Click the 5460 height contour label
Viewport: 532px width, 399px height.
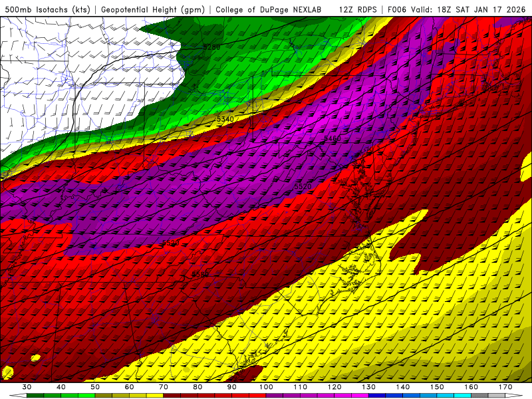click(x=332, y=138)
